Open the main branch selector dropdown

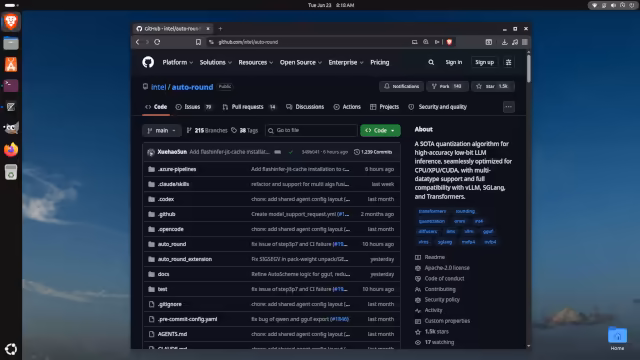[x=162, y=131]
